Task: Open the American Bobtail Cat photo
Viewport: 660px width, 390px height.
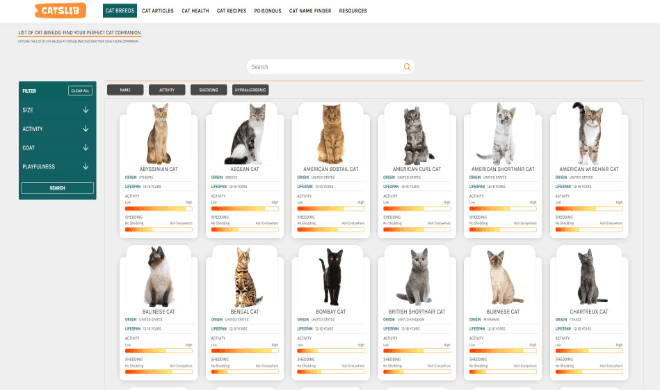Action: coord(331,134)
